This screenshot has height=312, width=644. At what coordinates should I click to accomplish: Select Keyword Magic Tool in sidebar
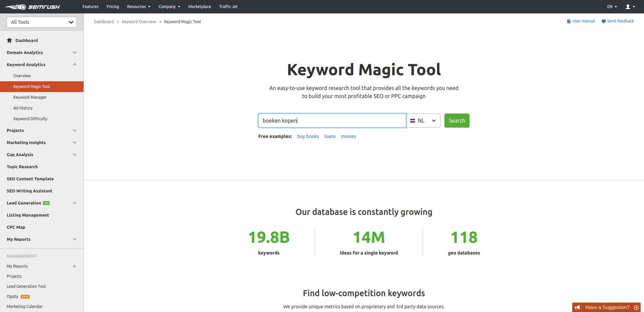click(x=42, y=87)
